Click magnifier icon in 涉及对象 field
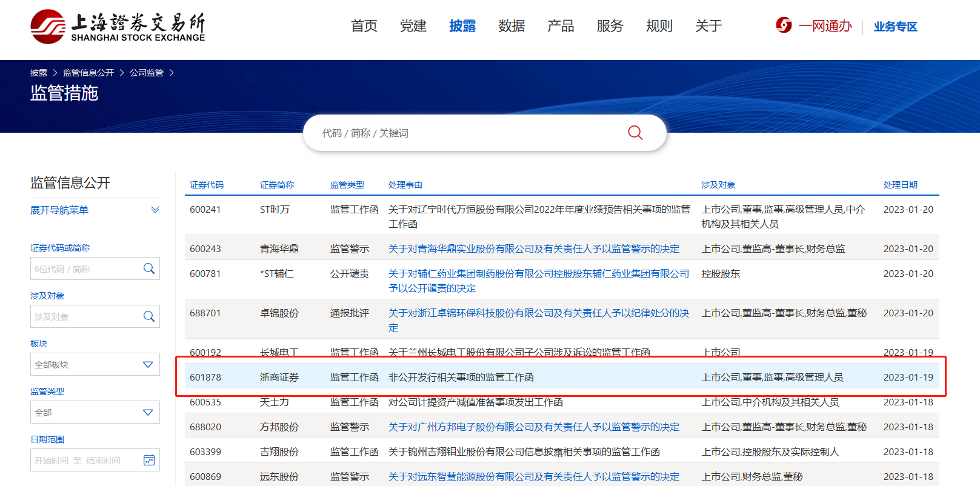The height and width of the screenshot is (486, 980). 149,316
